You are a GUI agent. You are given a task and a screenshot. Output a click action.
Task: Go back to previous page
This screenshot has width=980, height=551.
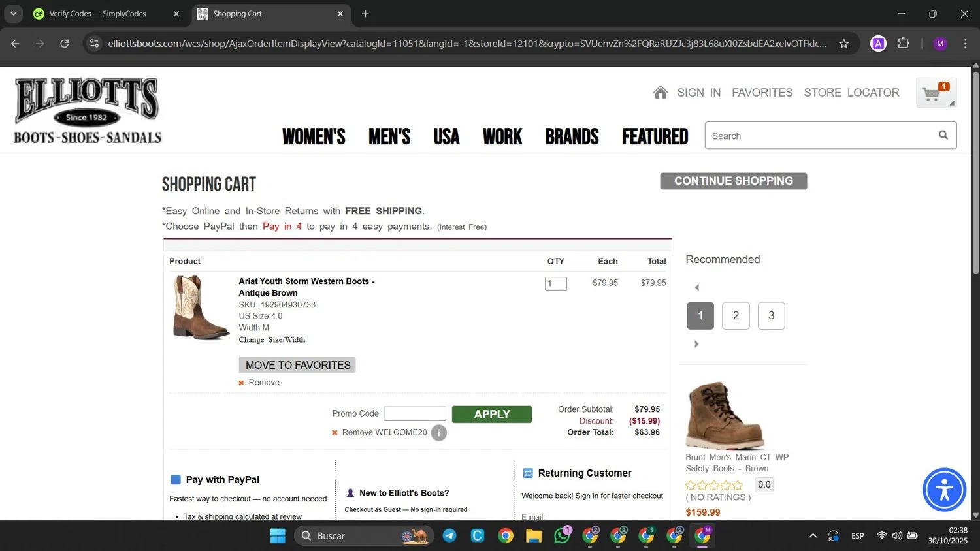pyautogui.click(x=16, y=44)
